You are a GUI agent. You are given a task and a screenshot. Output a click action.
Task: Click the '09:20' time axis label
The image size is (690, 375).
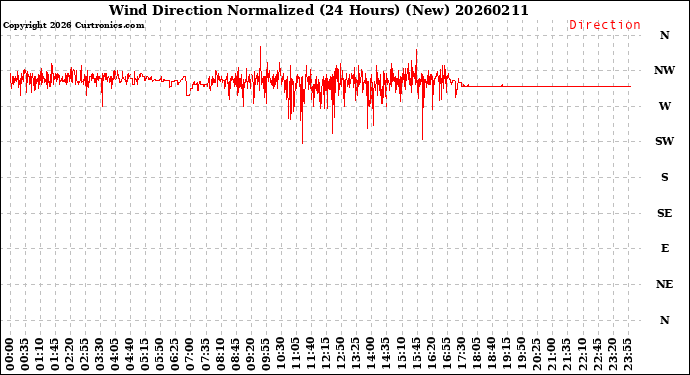pyautogui.click(x=250, y=355)
